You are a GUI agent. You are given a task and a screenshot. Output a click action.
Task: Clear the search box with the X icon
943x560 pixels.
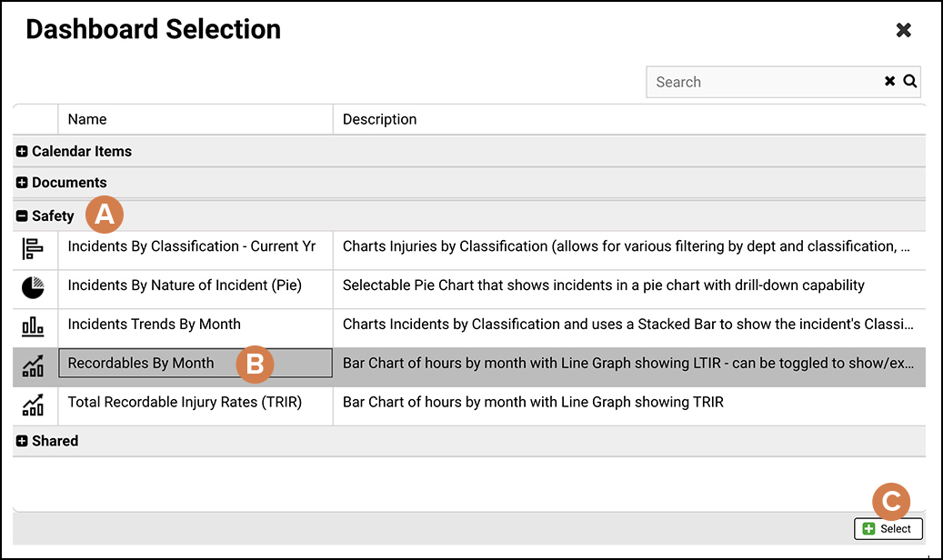pos(889,82)
